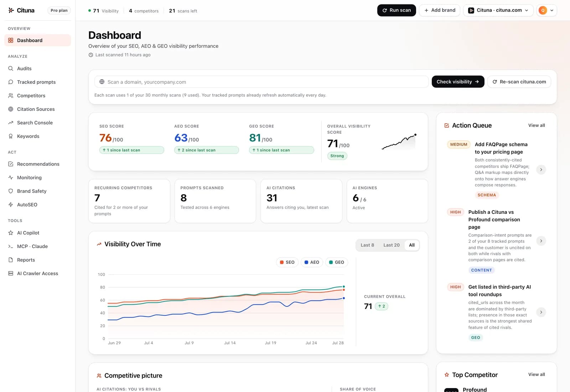Toggle the GEO series in chart legend
570x392 pixels.
(337, 262)
